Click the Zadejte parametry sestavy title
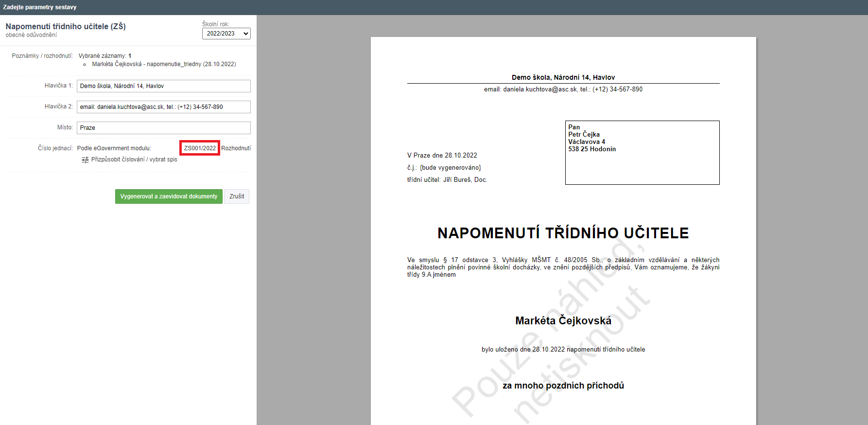 [x=40, y=7]
